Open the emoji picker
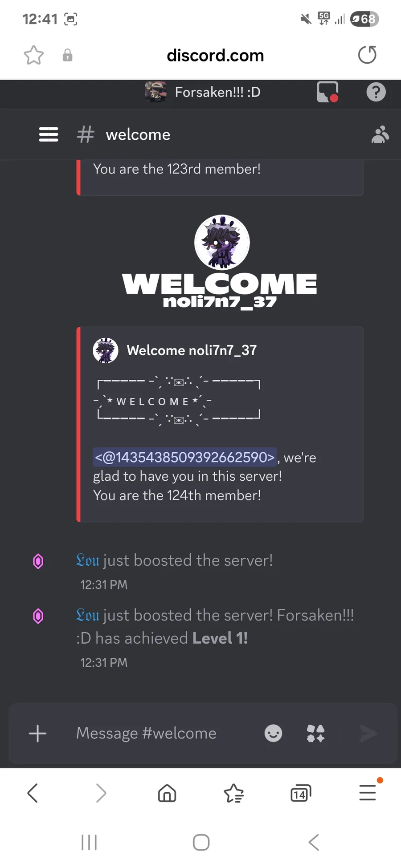Image resolution: width=401 pixels, height=868 pixels. point(273,733)
